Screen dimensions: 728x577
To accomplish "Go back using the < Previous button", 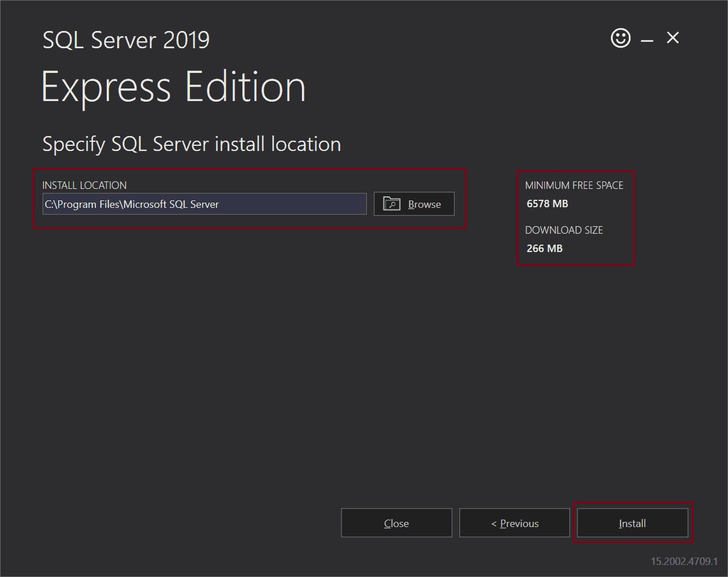I will click(x=514, y=523).
